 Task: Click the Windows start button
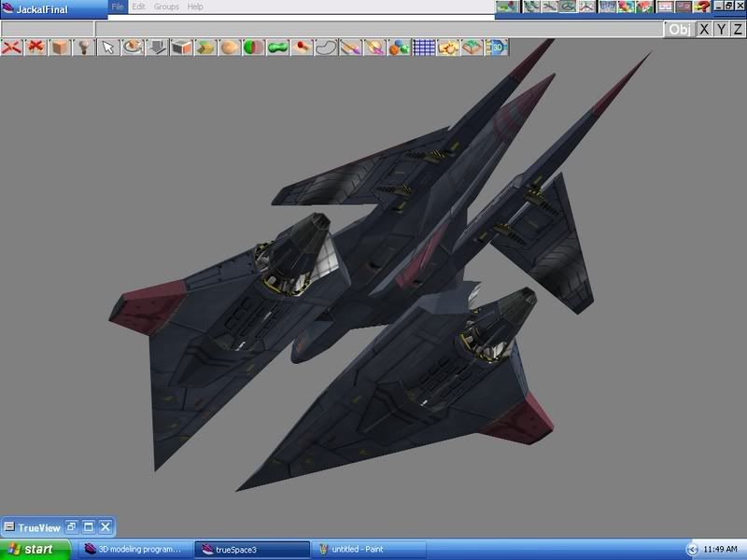[x=35, y=550]
